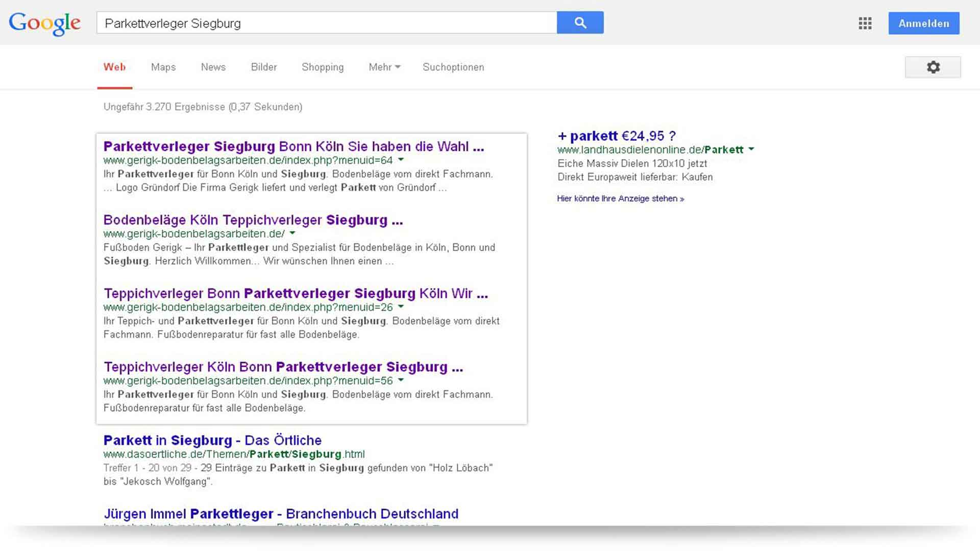Viewport: 980px width, 551px height.
Task: Expand the Mehr dropdown menu
Action: pos(384,67)
